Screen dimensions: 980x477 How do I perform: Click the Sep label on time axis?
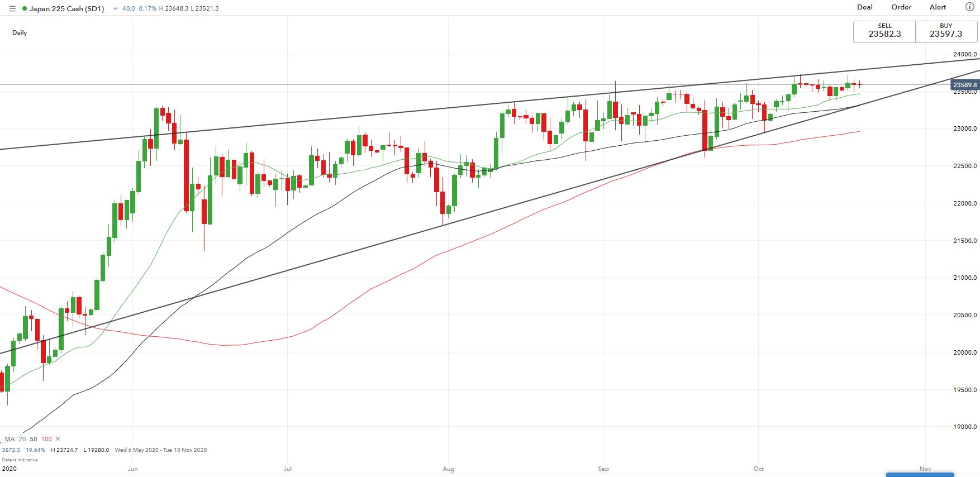coord(603,469)
